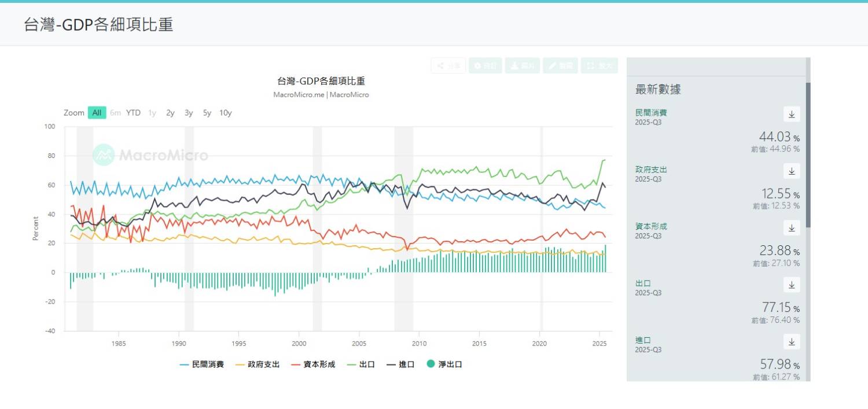Click the download-icon button in chart toolbar
868x409 pixels.
522,66
